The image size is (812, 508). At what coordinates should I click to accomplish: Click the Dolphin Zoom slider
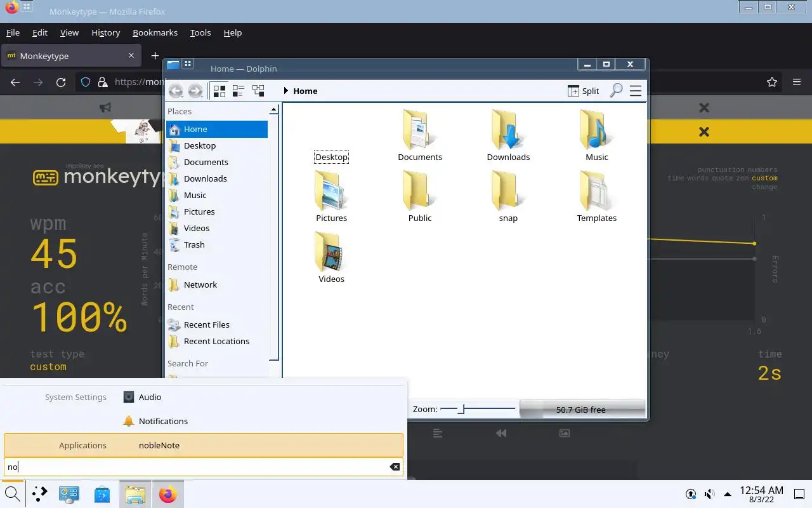[x=478, y=409]
